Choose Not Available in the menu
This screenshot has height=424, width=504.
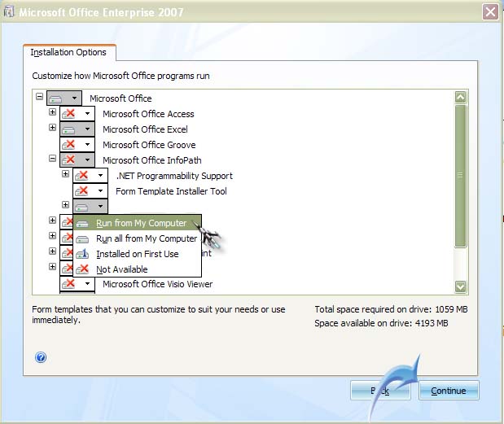[x=138, y=269]
